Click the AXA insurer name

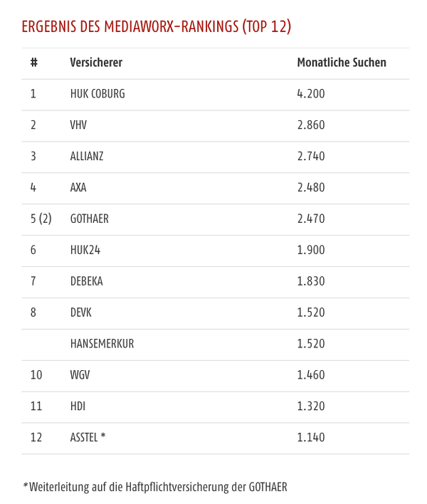(x=78, y=187)
